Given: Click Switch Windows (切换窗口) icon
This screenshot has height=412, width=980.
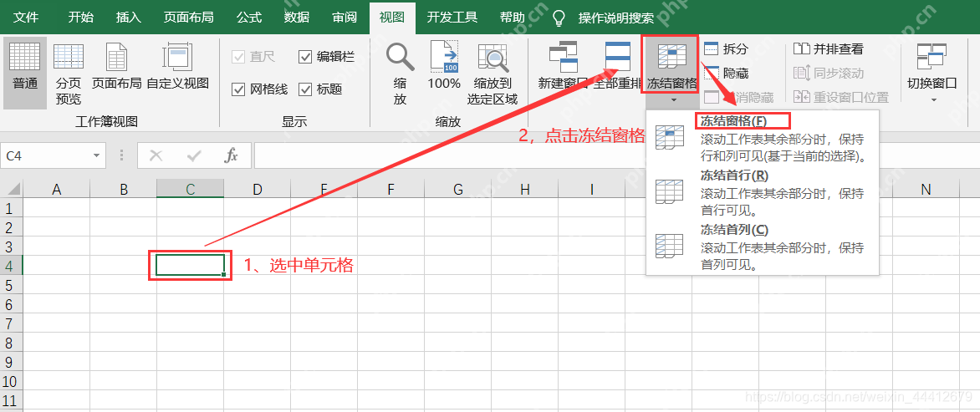Looking at the screenshot, I should (932, 58).
